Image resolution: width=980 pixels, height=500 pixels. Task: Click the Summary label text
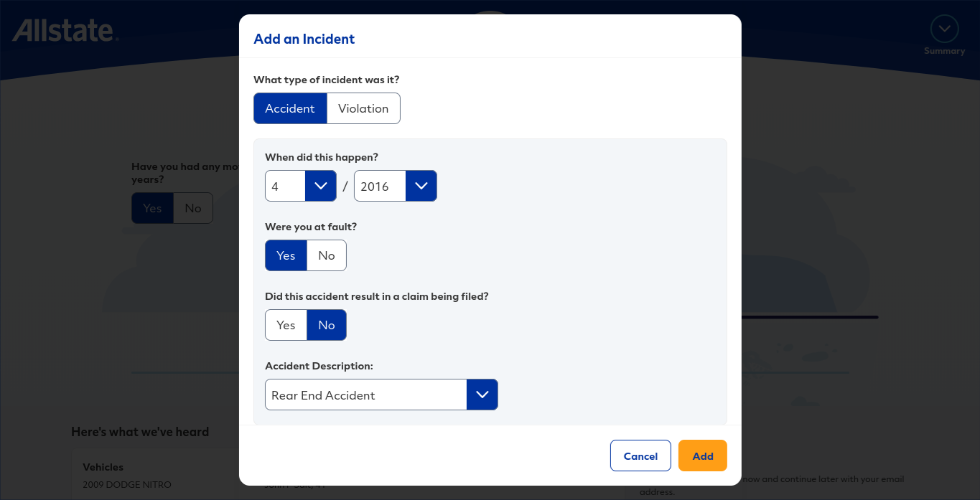point(944,51)
